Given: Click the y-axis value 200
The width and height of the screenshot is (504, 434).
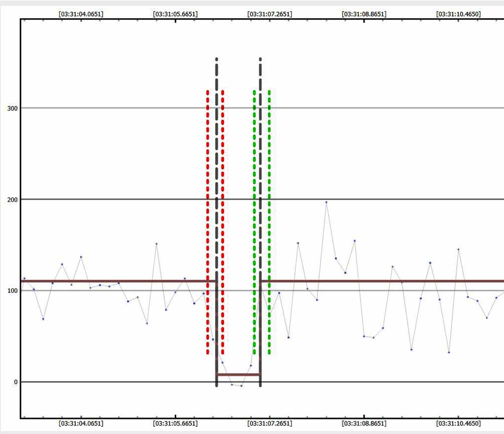Looking at the screenshot, I should pyautogui.click(x=12, y=200).
